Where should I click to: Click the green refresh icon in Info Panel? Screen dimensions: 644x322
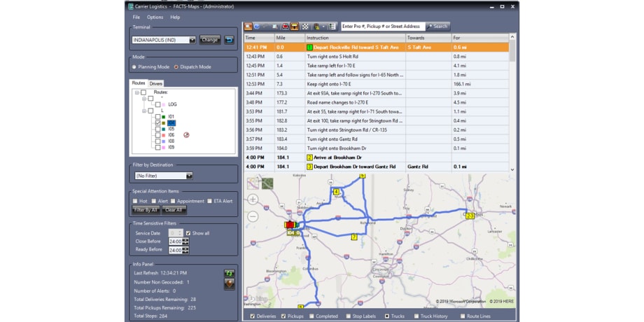229,273
